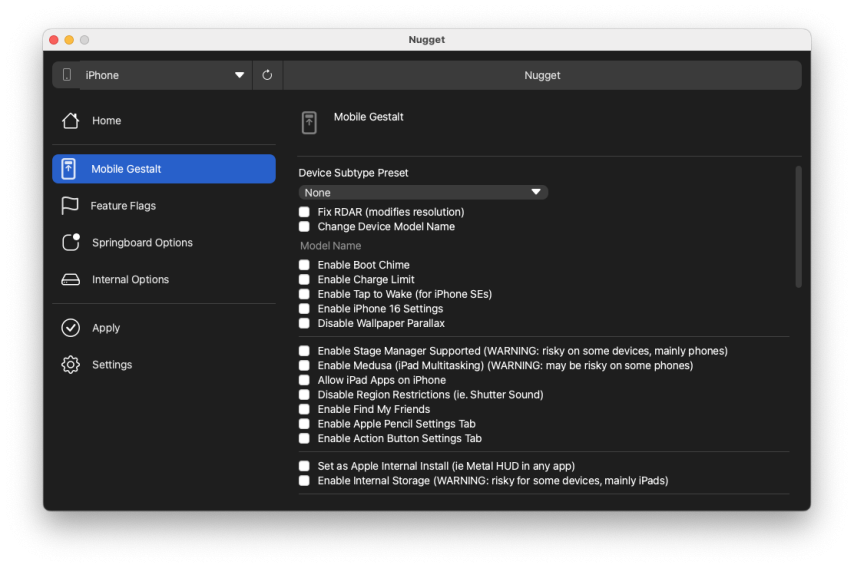854x568 pixels.
Task: Open Device Subtype Preset dropdown showing None
Action: pyautogui.click(x=423, y=192)
